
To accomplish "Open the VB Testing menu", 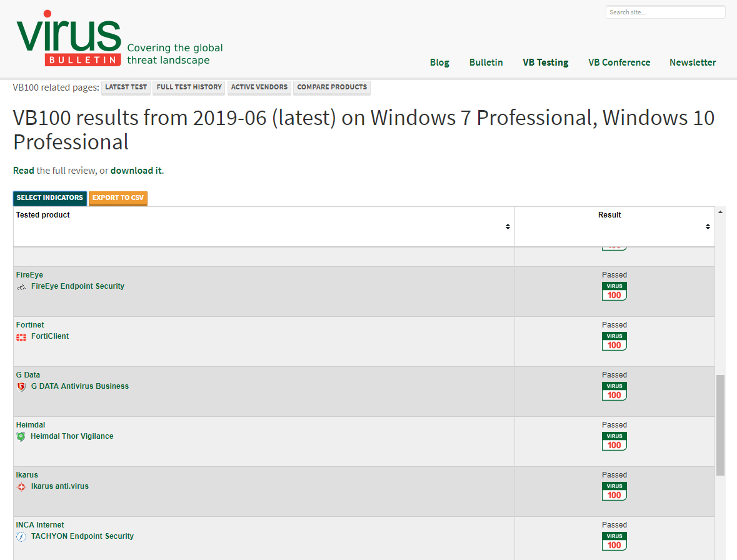I will point(545,62).
